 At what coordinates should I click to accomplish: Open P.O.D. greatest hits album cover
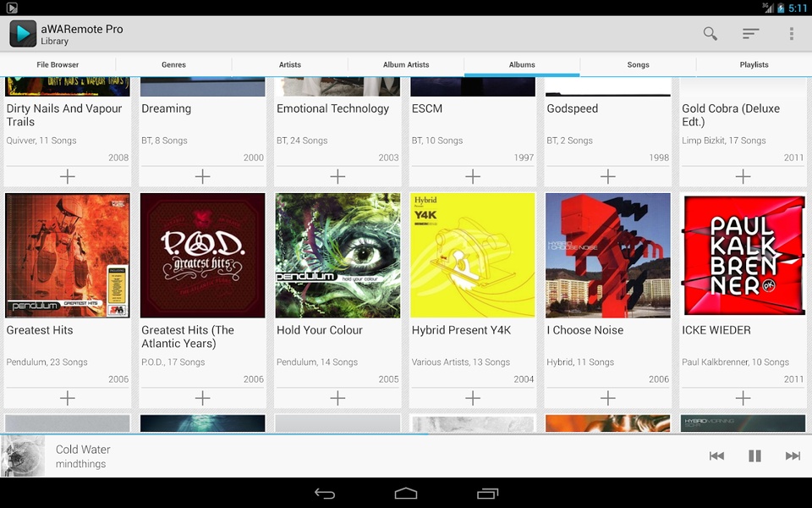(x=202, y=256)
